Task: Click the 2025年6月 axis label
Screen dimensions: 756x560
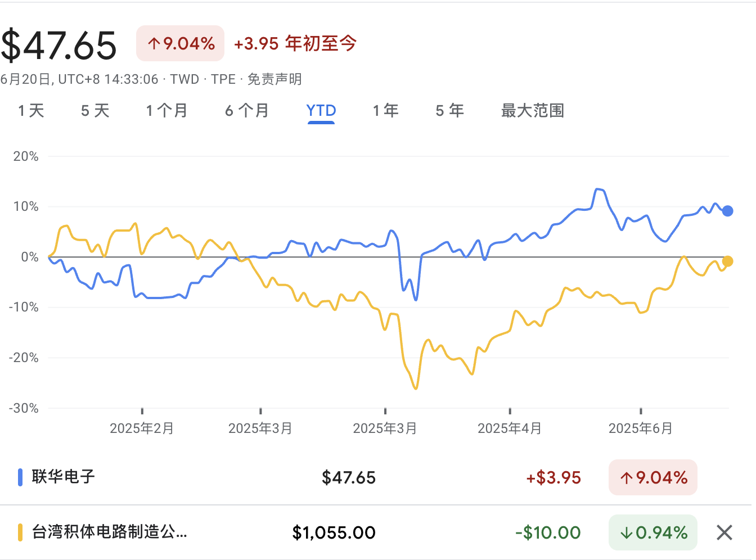Action: pos(641,428)
